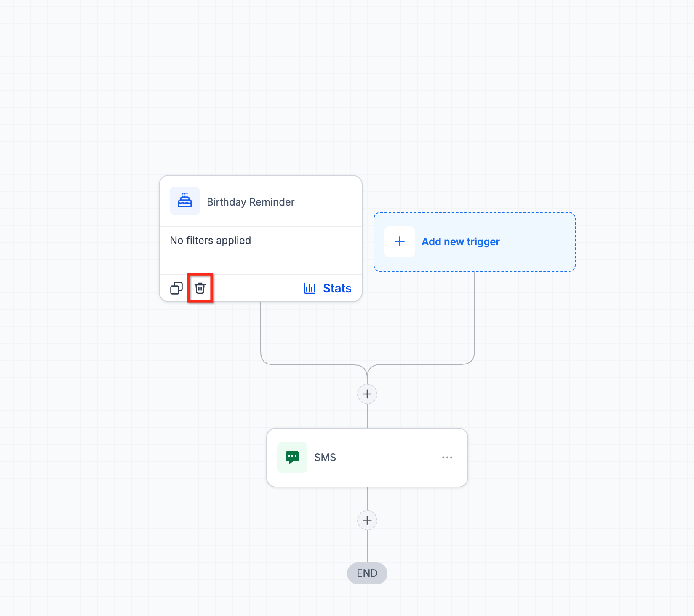This screenshot has width=694, height=616.
Task: Click the plus icon in Add new trigger
Action: click(x=400, y=242)
